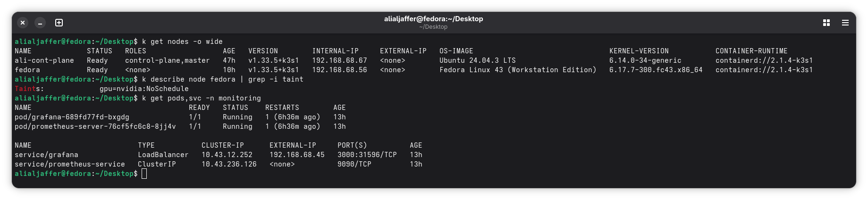Click the kernel version 6.17.7-300.fc43.x86_64
The height and width of the screenshot is (200, 868).
pyautogui.click(x=656, y=70)
